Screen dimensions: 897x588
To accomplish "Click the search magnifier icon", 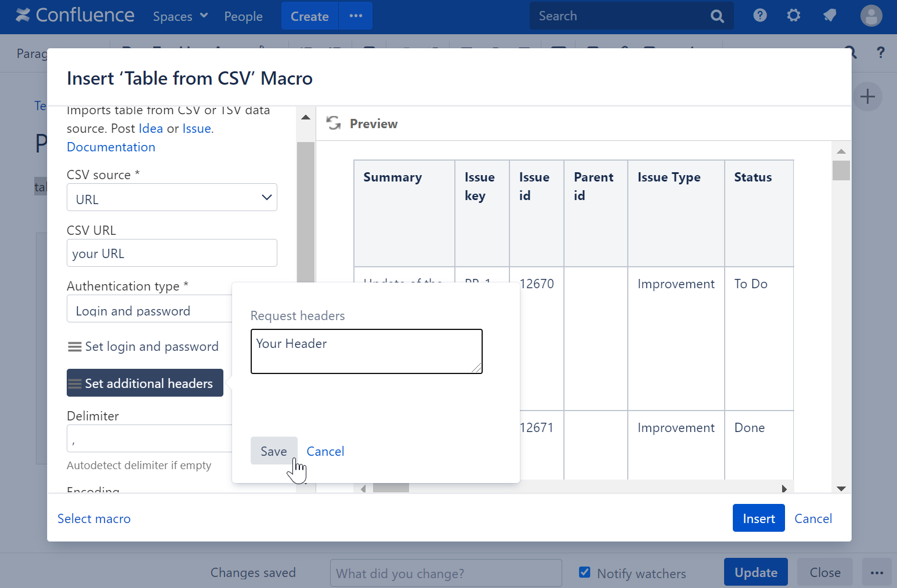I will tap(717, 16).
